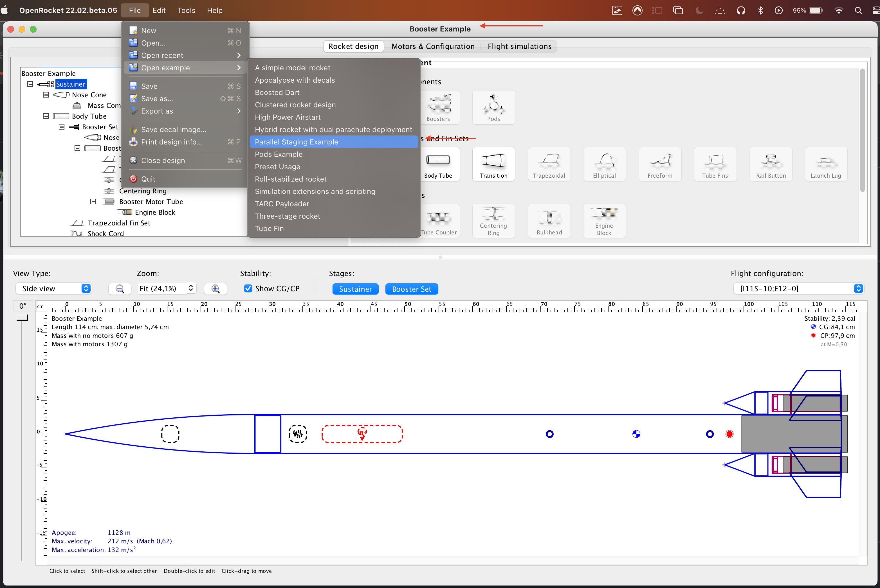The width and height of the screenshot is (880, 588).
Task: Click the zoom out magnifier icon
Action: coord(120,289)
